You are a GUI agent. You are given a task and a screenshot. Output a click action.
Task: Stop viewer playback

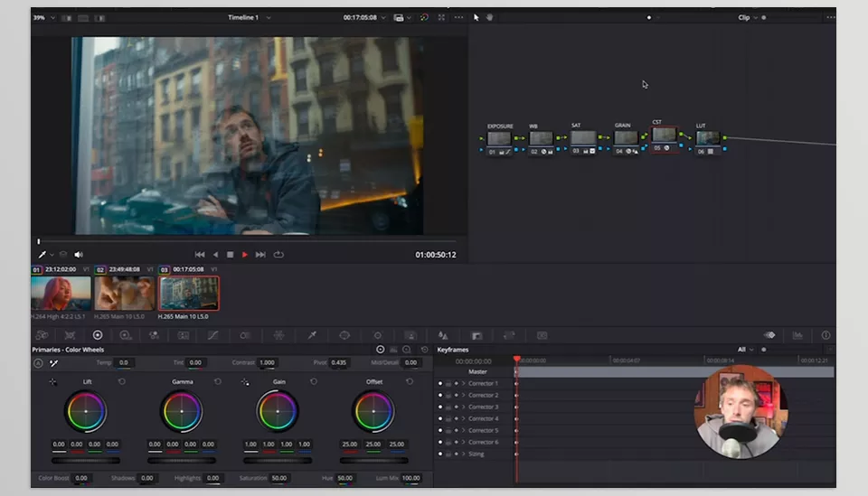tap(231, 255)
